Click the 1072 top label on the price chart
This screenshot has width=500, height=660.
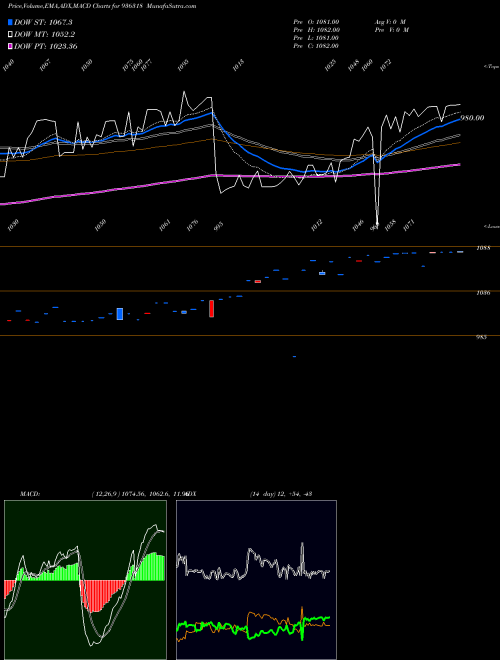(386, 65)
